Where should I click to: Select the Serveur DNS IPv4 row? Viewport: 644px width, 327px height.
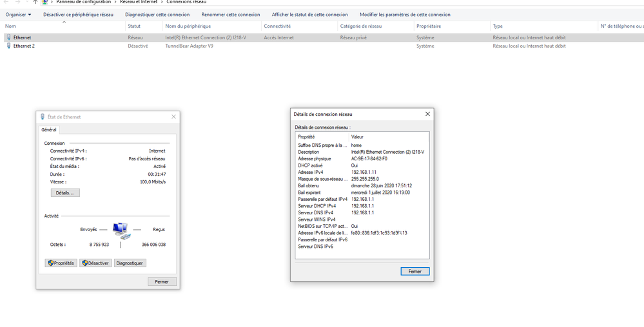point(362,212)
